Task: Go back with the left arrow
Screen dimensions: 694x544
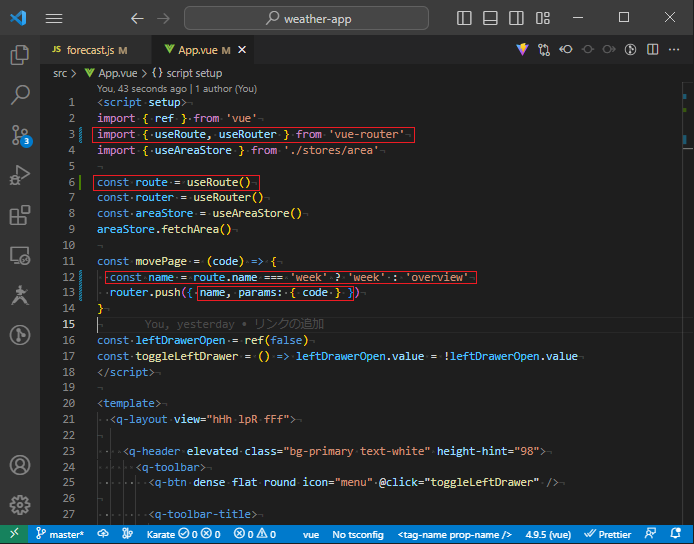Action: click(137, 18)
